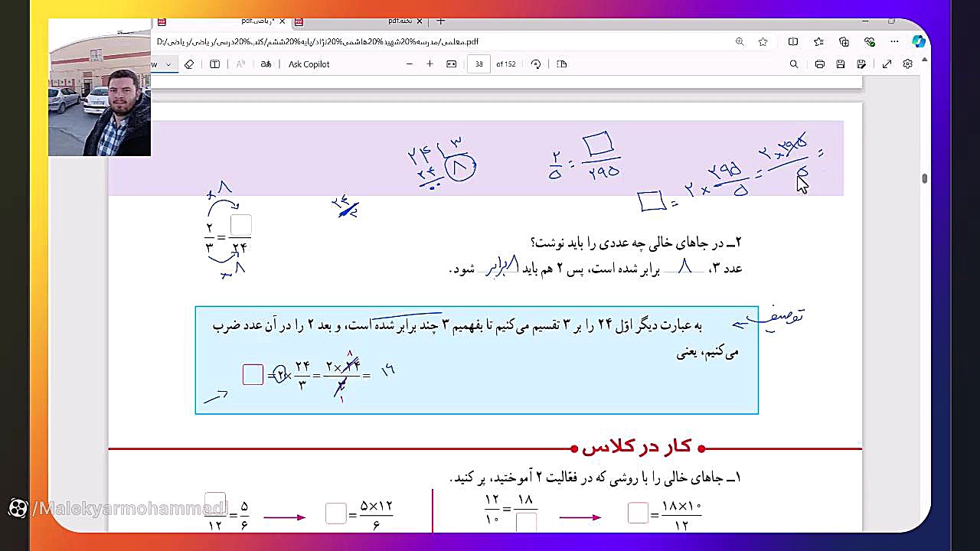Switch to the تخته.pdf tab
This screenshot has height=551, width=980.
coord(360,21)
